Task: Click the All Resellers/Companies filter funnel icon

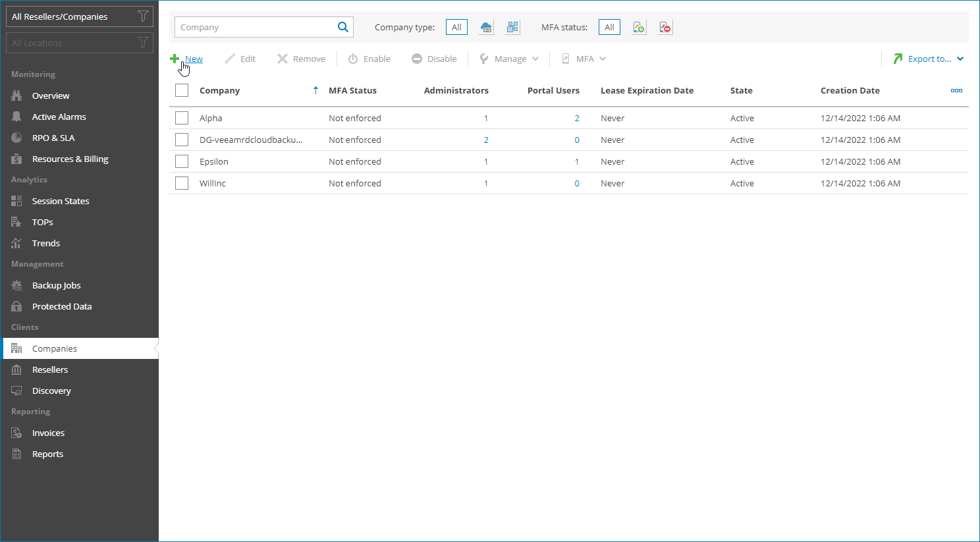Action: coord(142,16)
